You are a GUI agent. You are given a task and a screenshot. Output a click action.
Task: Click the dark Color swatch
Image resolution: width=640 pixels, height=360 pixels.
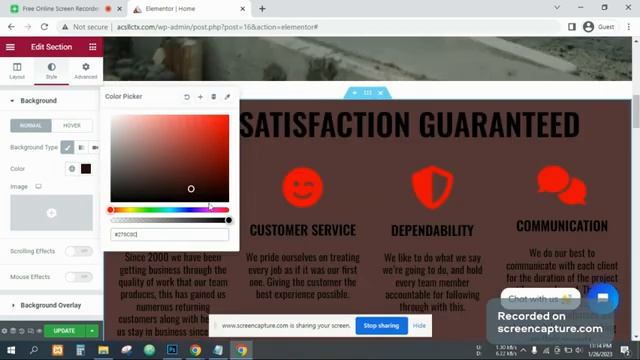click(x=86, y=169)
